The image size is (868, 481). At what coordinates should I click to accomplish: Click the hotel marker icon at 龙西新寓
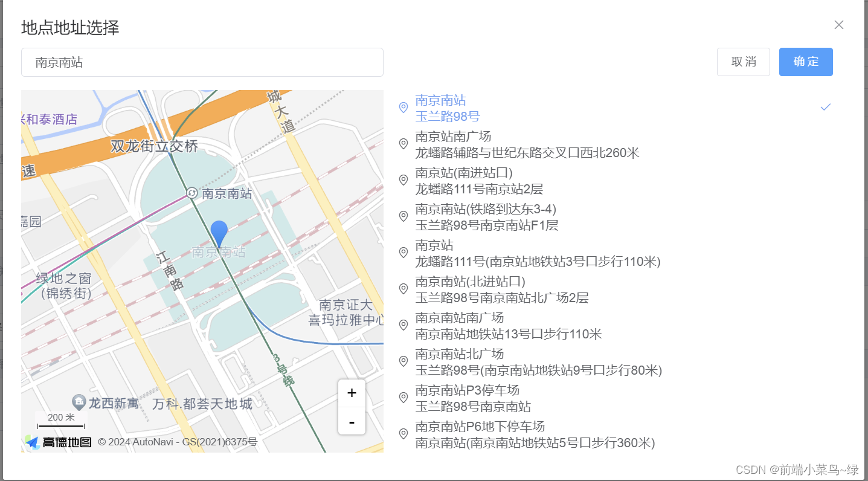[79, 402]
